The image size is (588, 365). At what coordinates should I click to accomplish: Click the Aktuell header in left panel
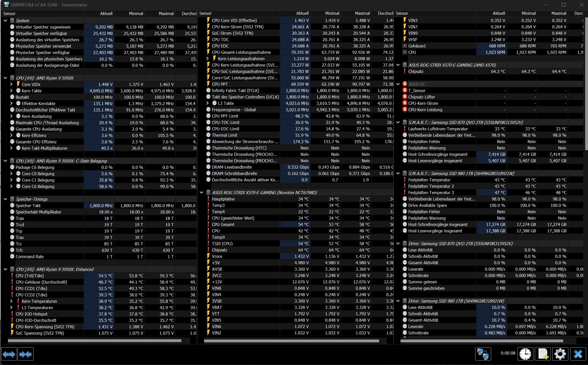(x=106, y=14)
